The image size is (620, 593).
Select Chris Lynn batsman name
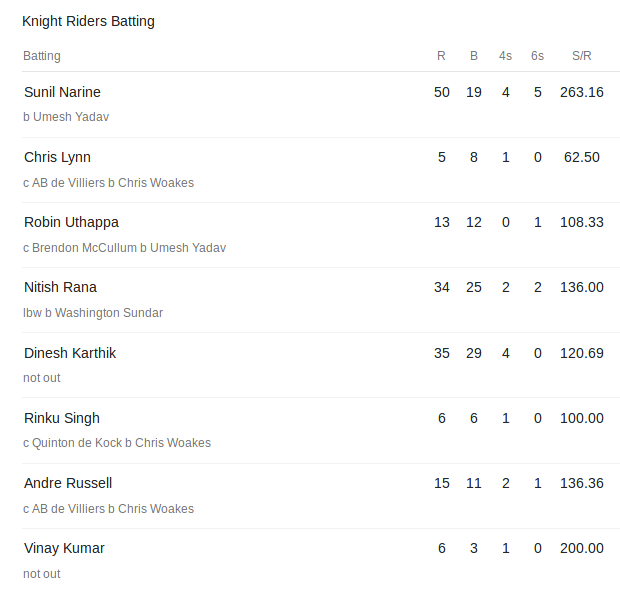tap(57, 157)
